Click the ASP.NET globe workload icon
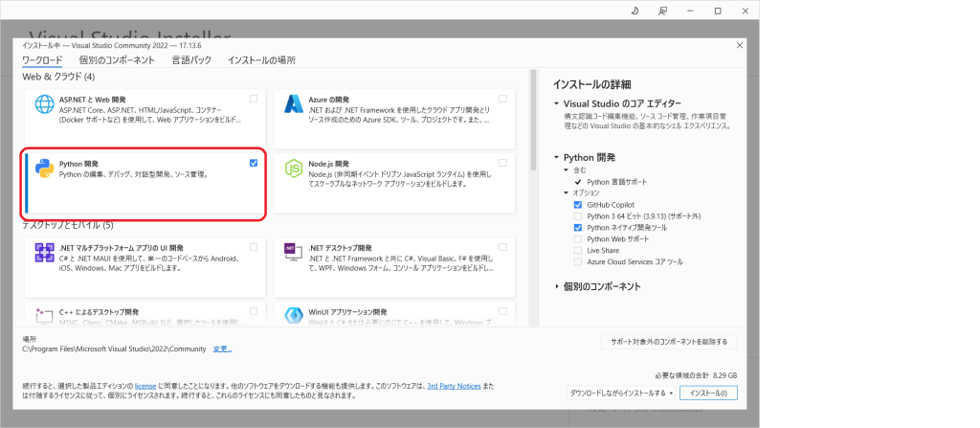Screen dimensions: 980x428 (x=44, y=105)
